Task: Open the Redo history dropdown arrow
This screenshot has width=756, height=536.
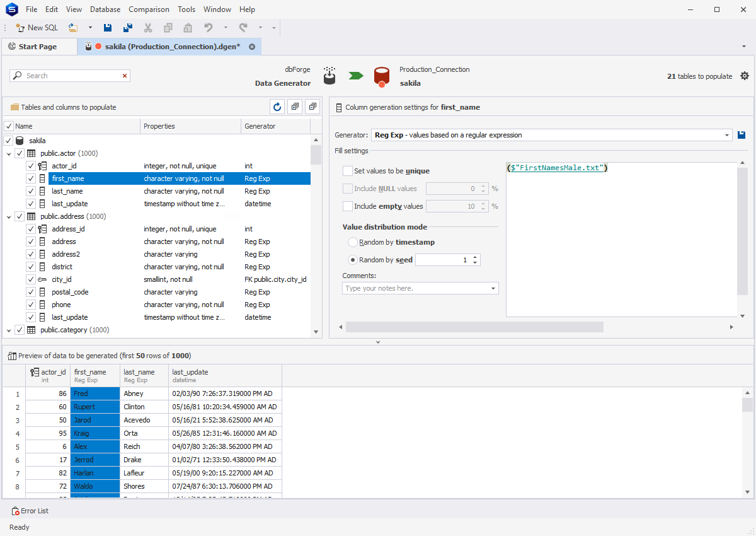Action: click(x=260, y=28)
